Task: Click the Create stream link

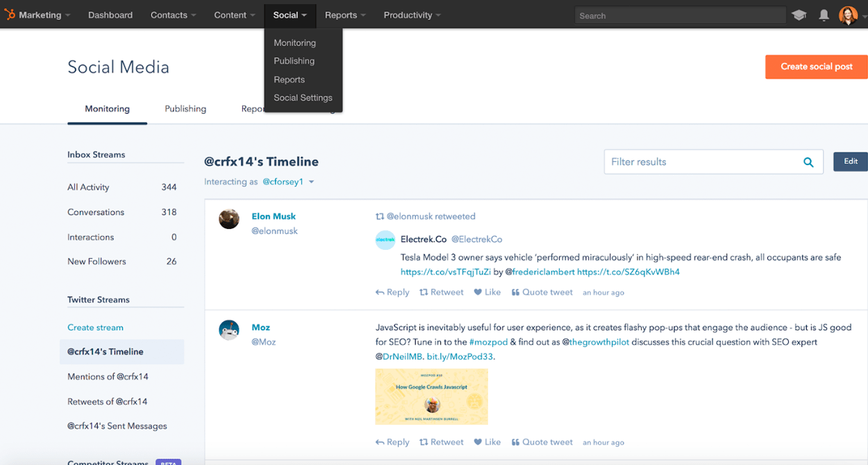Action: click(95, 328)
